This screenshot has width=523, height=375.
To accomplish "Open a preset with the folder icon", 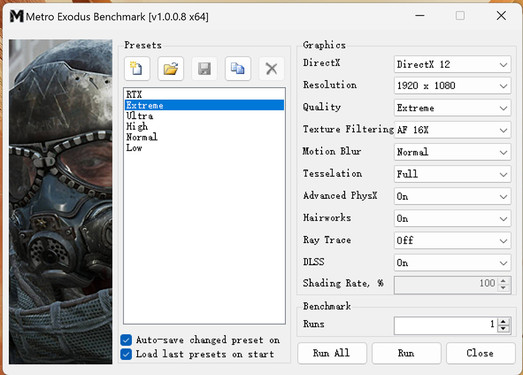I will coord(171,69).
